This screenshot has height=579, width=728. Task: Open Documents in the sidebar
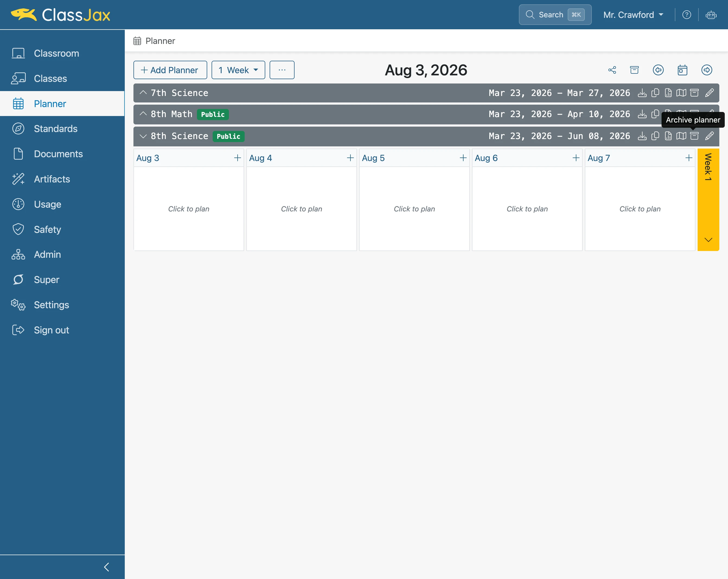(62, 154)
